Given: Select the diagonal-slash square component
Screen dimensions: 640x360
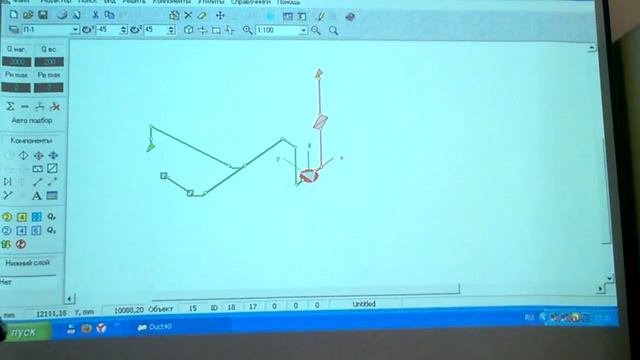Looking at the screenshot, I should pyautogui.click(x=52, y=169).
